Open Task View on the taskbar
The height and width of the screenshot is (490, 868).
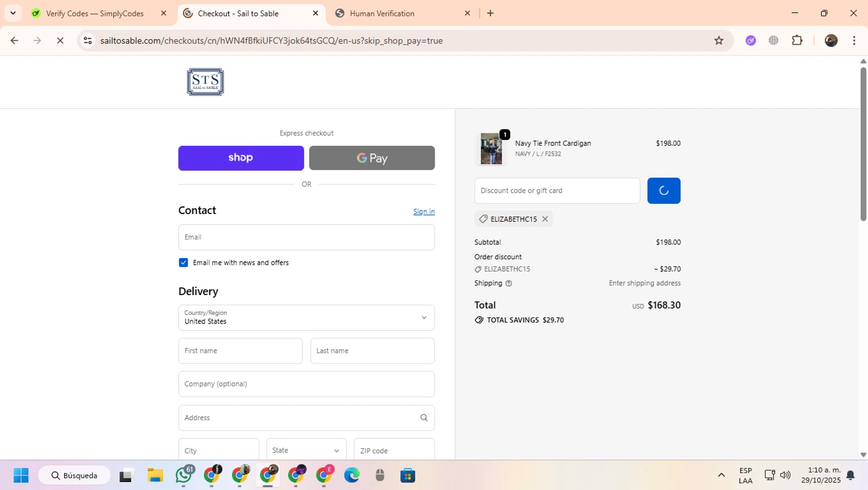click(x=126, y=476)
